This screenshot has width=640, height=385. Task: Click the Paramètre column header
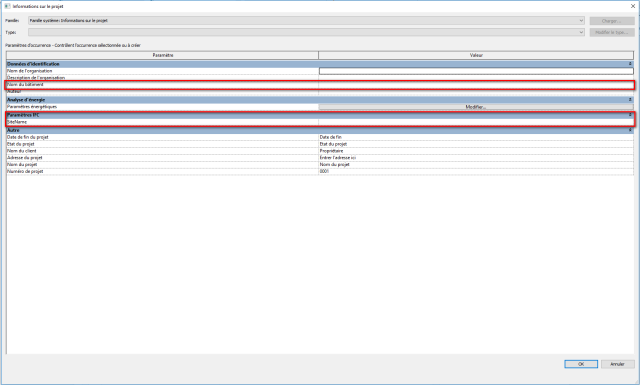click(162, 55)
